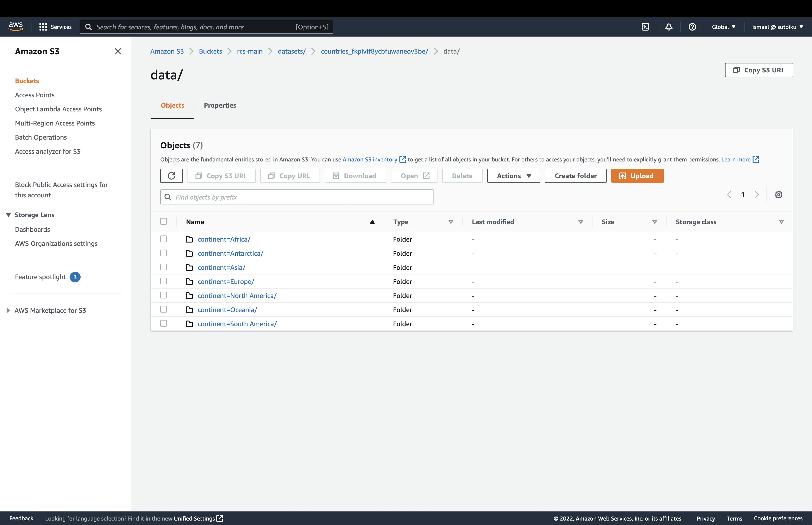The width and height of the screenshot is (812, 525).
Task: Tick the continent=Europe/ row checkbox
Action: pyautogui.click(x=164, y=281)
